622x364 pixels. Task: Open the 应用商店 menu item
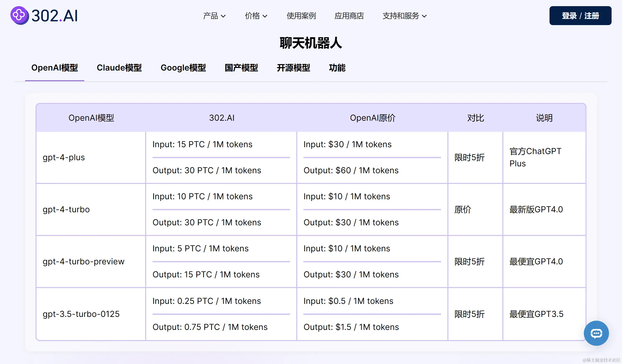349,16
